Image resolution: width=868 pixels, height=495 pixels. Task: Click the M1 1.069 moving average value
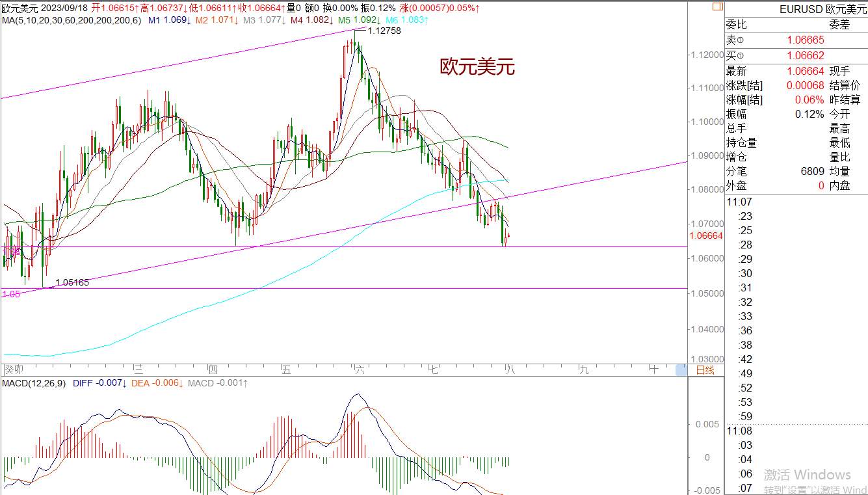pyautogui.click(x=170, y=21)
